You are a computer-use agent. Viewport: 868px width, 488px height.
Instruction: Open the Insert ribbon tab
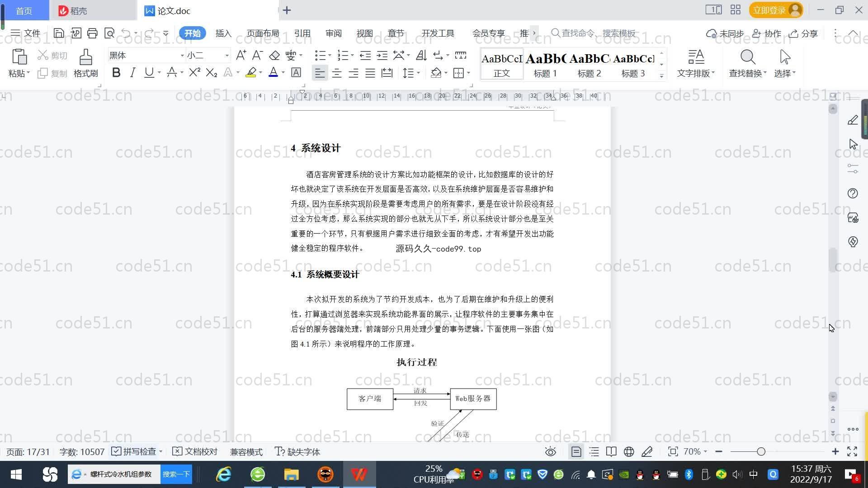pyautogui.click(x=223, y=33)
